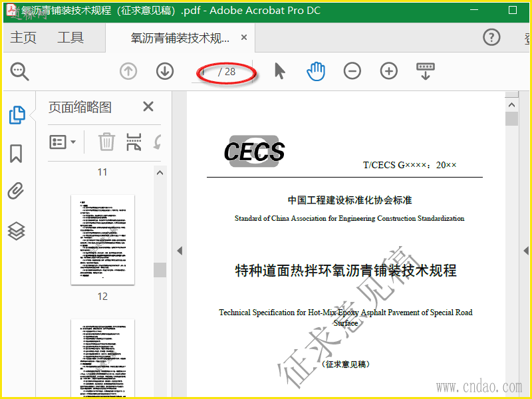The image size is (532, 399).
Task: Click the Standard of China Association line
Action: 350,219
